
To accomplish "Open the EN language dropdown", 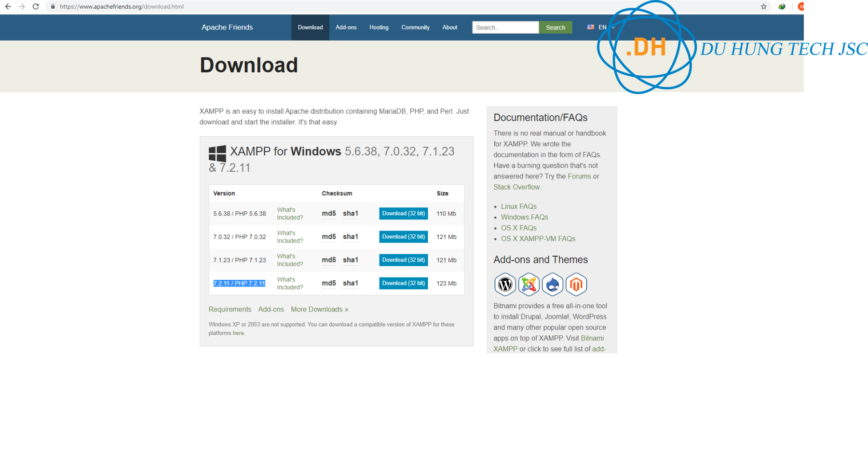I will pos(601,27).
